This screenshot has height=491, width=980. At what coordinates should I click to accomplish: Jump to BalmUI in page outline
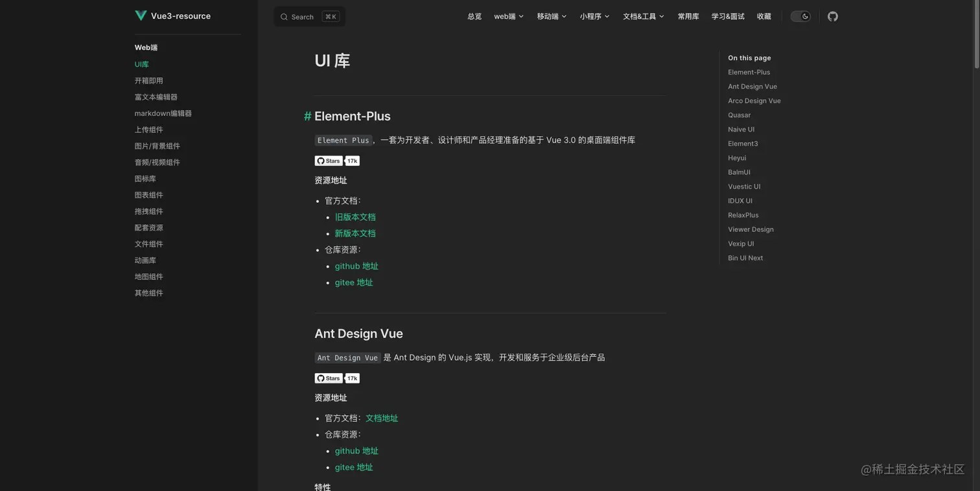[x=739, y=172]
